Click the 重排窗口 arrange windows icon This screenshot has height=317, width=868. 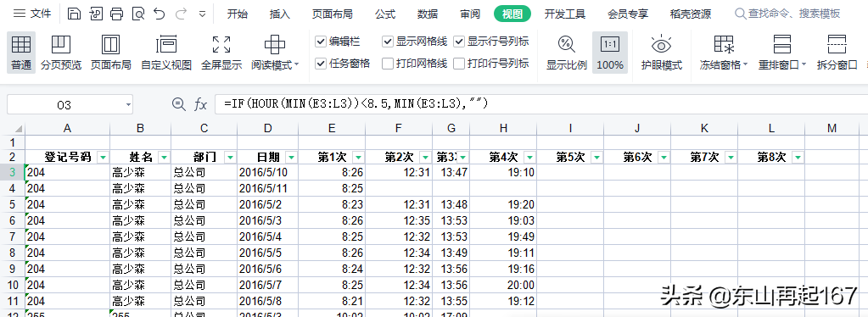point(782,45)
